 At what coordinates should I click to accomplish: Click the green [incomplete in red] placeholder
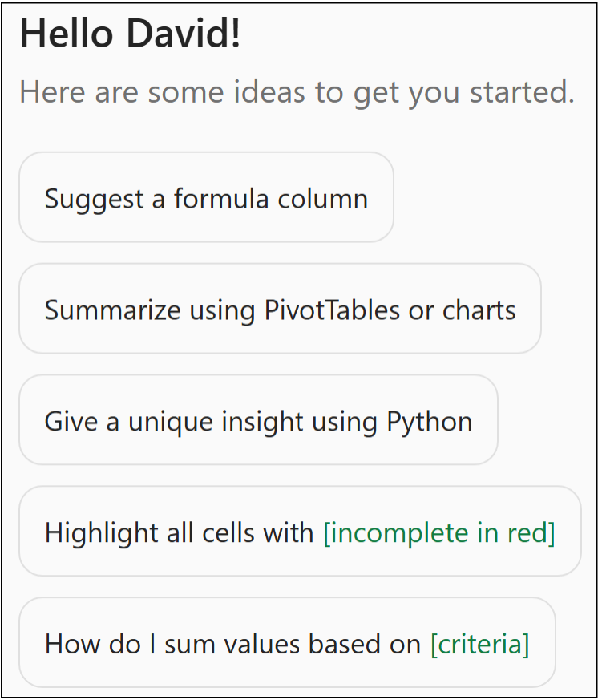439,532
